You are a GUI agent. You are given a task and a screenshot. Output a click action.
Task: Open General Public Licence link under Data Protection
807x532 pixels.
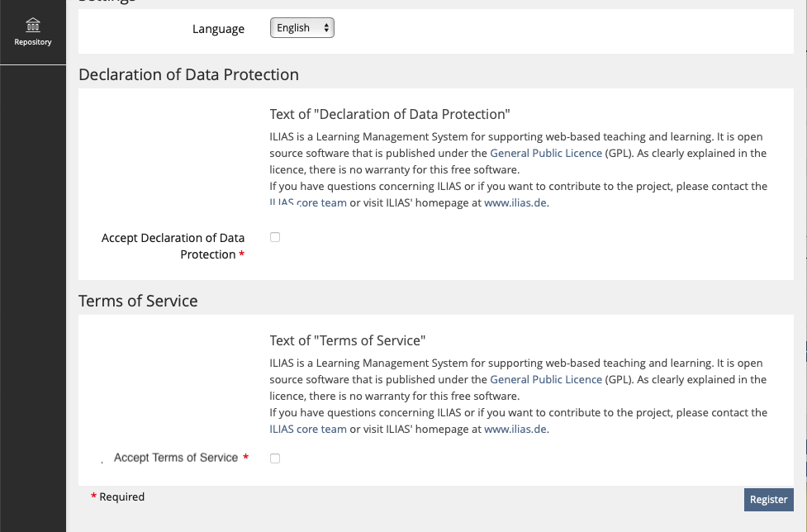pyautogui.click(x=546, y=153)
